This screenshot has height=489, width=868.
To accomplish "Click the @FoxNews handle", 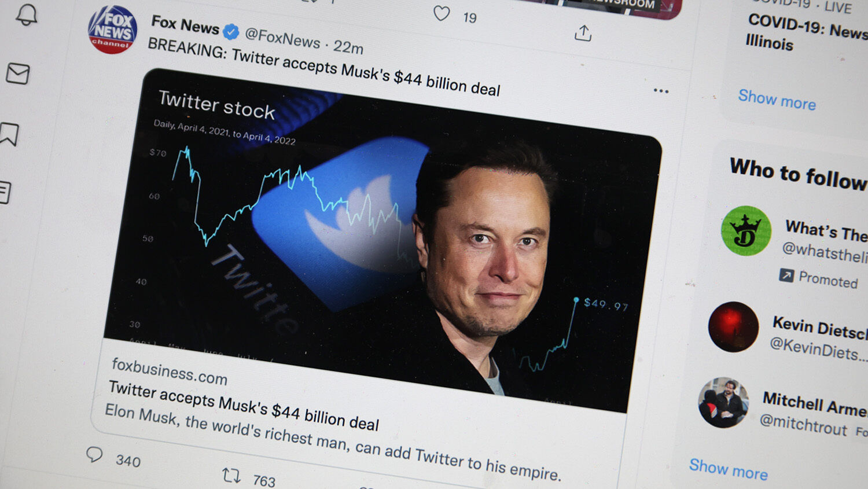I will 282,38.
